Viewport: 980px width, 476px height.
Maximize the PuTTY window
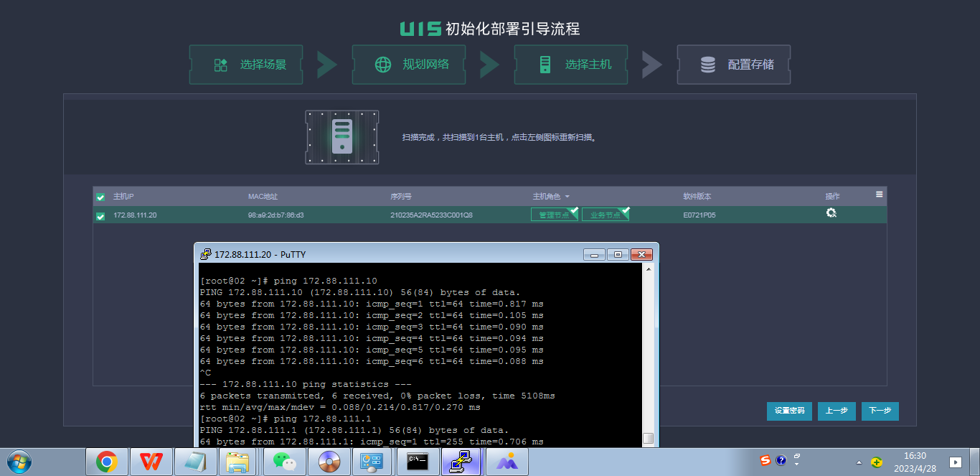[618, 254]
